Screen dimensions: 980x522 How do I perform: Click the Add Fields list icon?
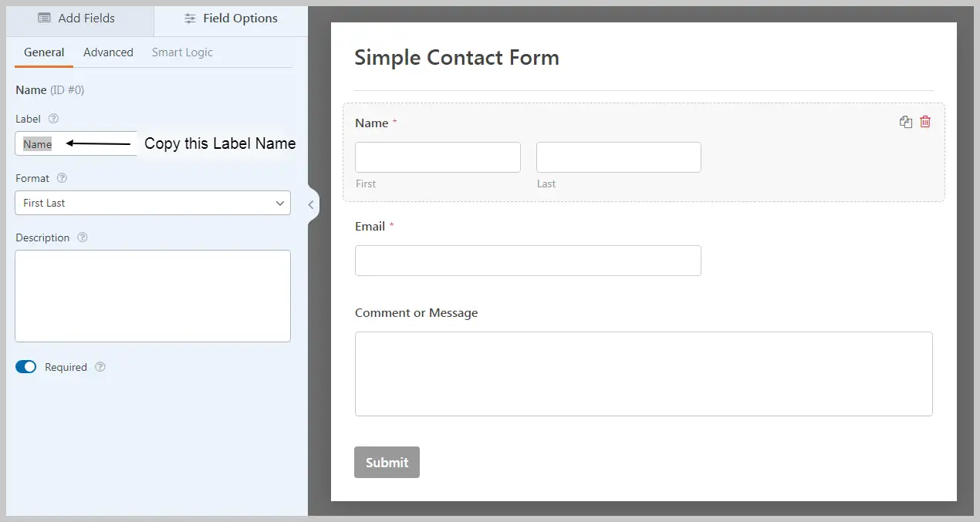(45, 18)
